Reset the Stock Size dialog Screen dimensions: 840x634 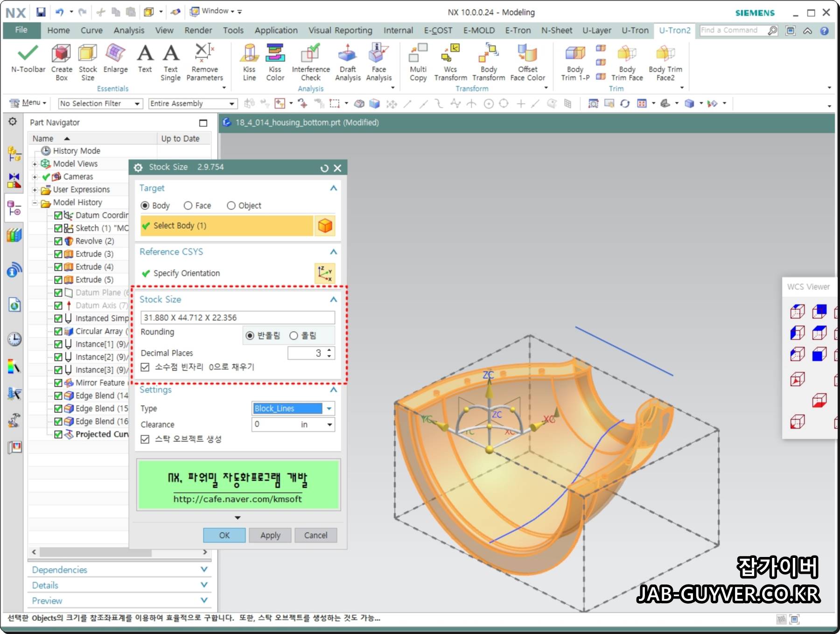pos(324,168)
